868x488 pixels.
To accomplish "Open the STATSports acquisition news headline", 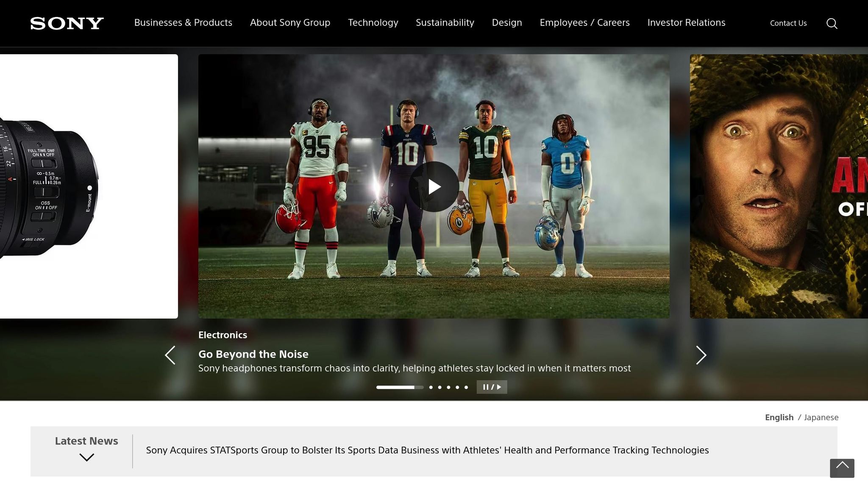I will pyautogui.click(x=427, y=450).
